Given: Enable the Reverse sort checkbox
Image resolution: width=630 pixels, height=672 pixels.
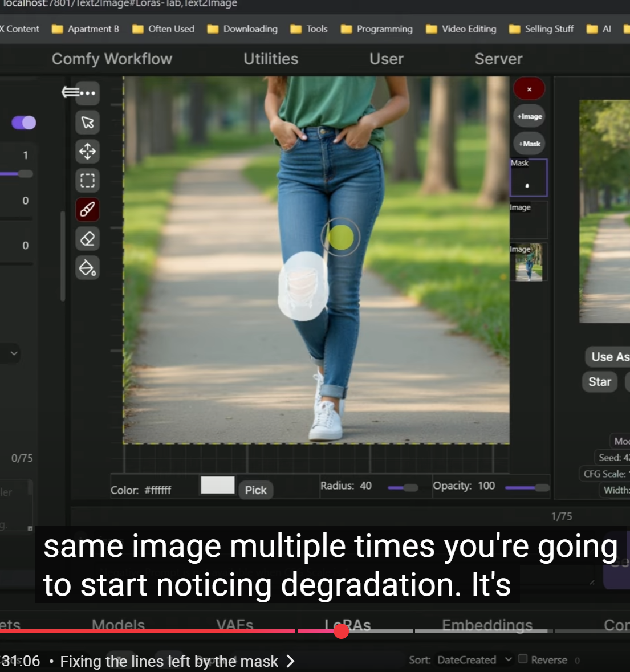Looking at the screenshot, I should coord(523,659).
